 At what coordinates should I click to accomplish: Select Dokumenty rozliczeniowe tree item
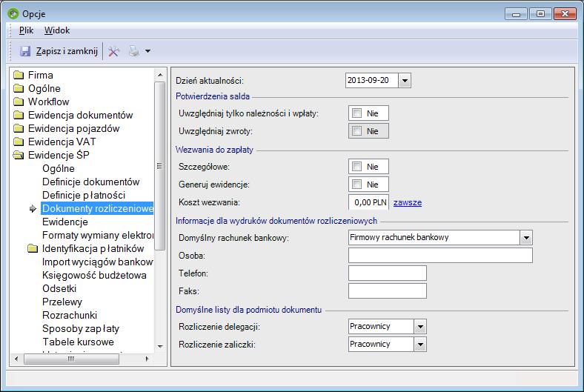[97, 208]
